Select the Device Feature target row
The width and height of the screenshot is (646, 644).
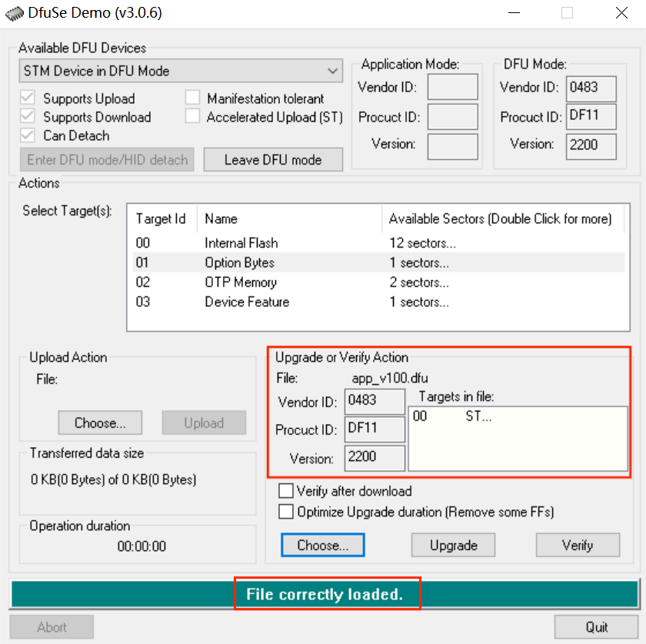click(x=246, y=302)
